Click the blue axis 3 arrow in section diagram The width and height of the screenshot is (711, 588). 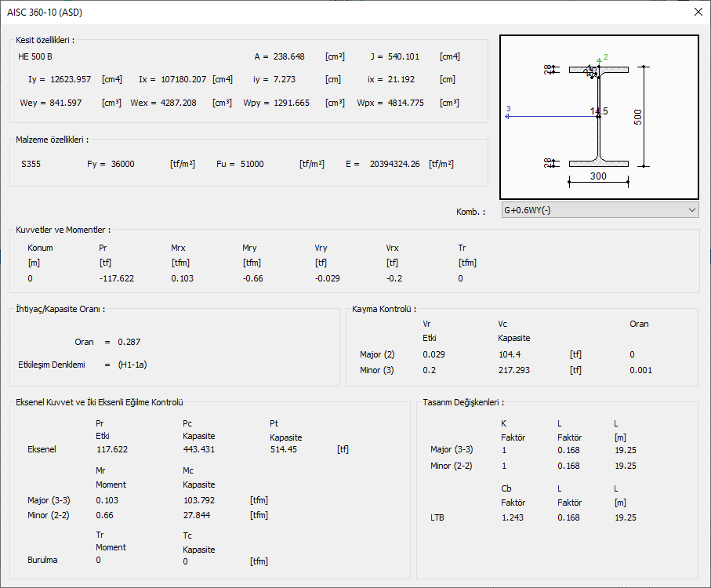point(510,115)
